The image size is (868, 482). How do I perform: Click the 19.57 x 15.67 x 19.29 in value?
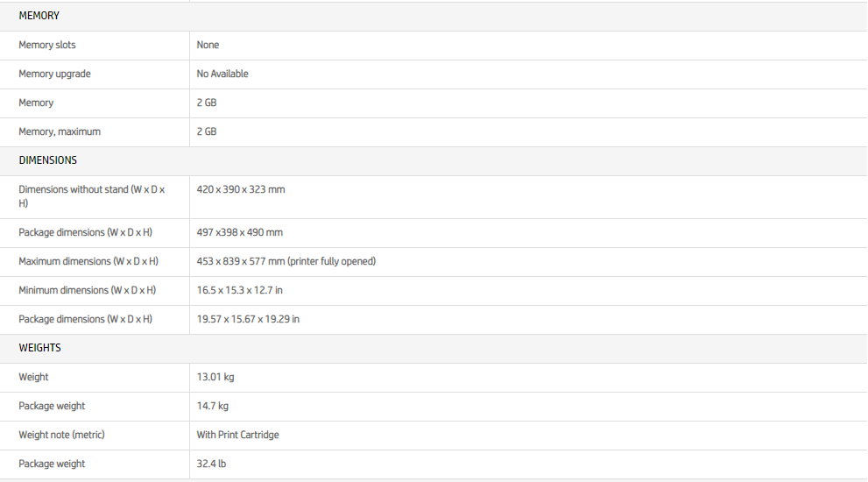248,319
